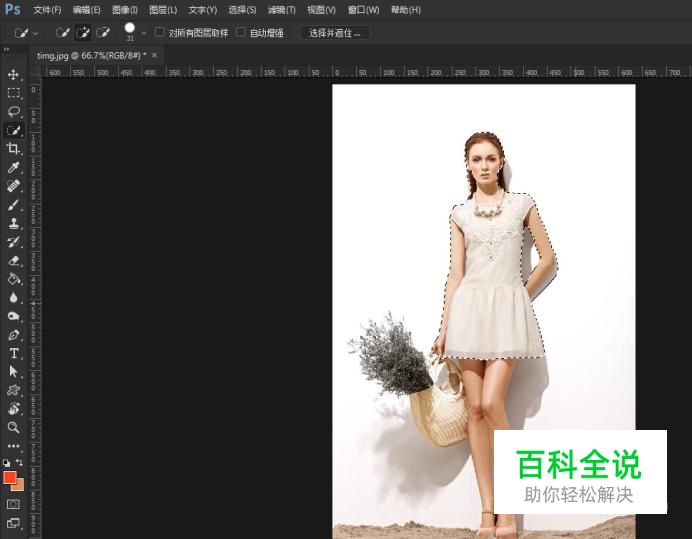The height and width of the screenshot is (539, 692).
Task: Select the Zoom tool
Action: [13, 427]
